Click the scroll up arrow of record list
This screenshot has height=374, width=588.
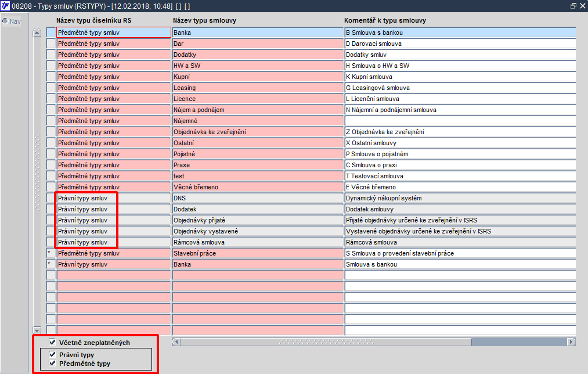point(37,33)
